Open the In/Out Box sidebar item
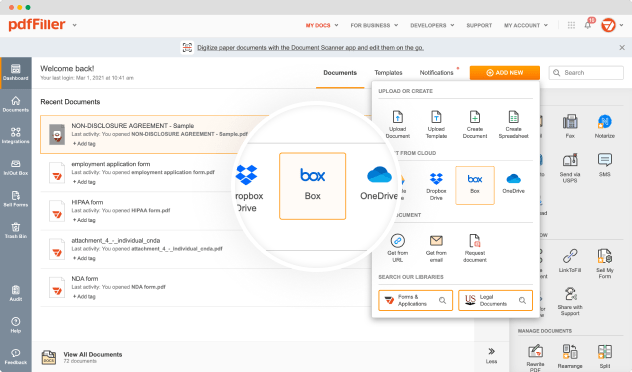This screenshot has width=632, height=372. 16,167
